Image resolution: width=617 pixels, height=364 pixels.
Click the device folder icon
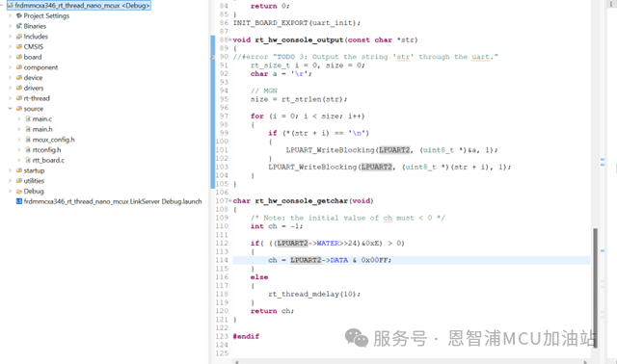click(19, 77)
